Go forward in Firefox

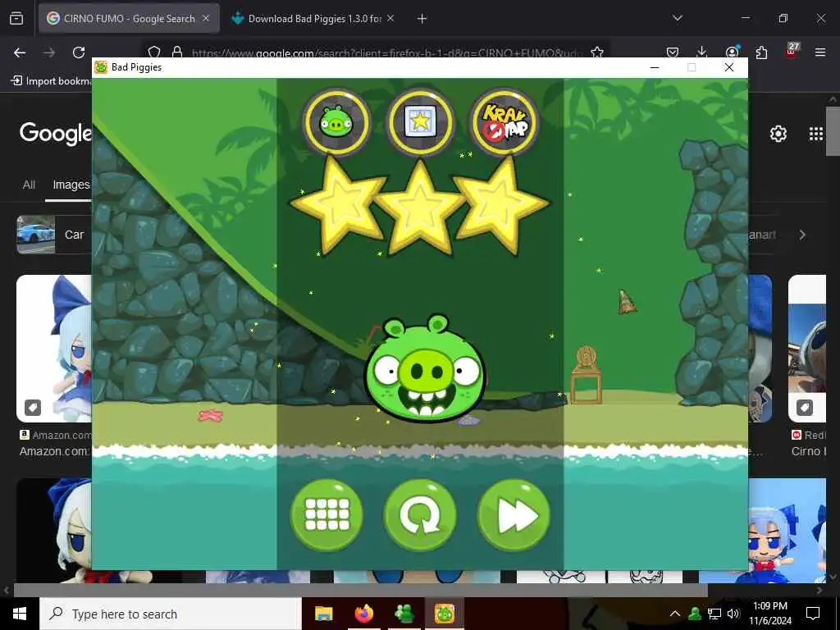click(49, 52)
